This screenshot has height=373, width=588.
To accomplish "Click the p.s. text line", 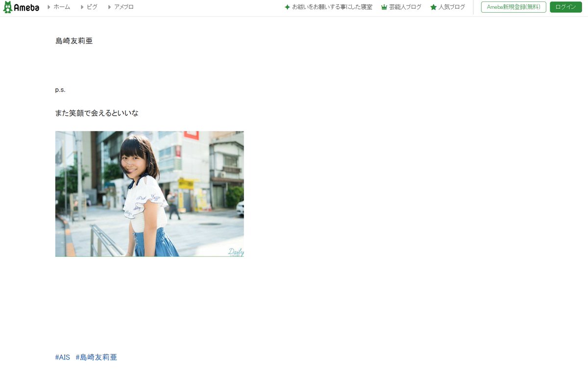I will click(x=60, y=90).
